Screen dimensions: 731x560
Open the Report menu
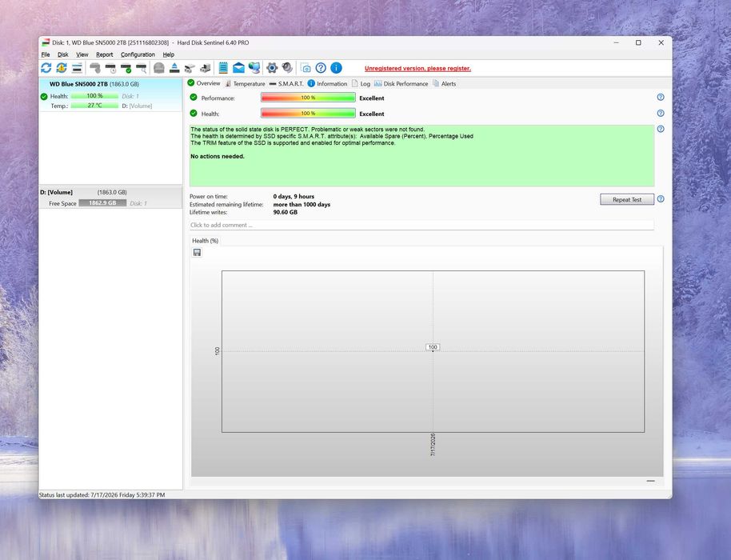point(105,54)
